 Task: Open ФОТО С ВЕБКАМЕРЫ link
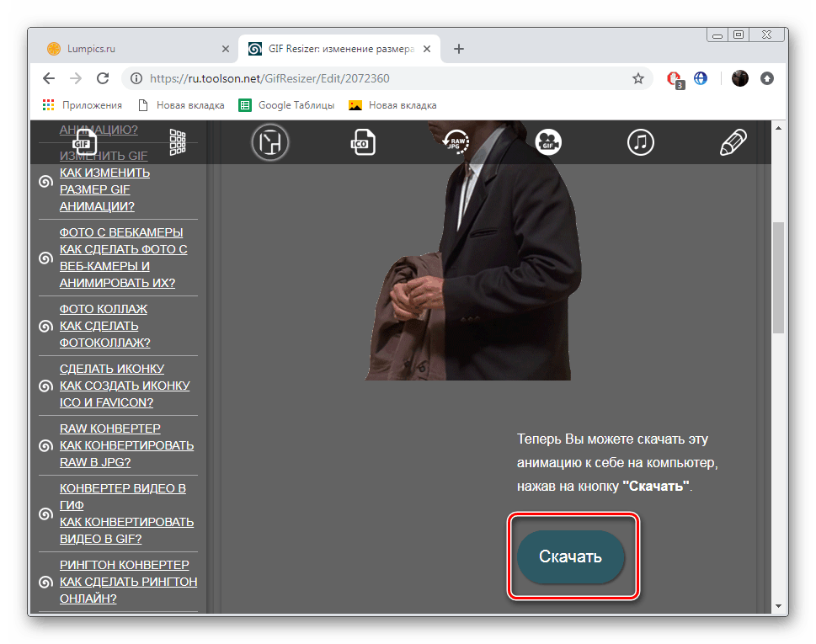pyautogui.click(x=121, y=232)
